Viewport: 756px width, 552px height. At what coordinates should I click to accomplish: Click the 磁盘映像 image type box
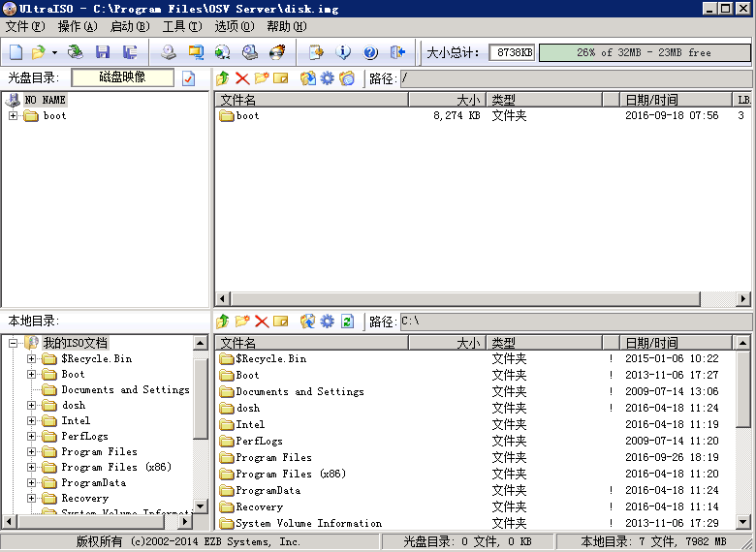(122, 77)
